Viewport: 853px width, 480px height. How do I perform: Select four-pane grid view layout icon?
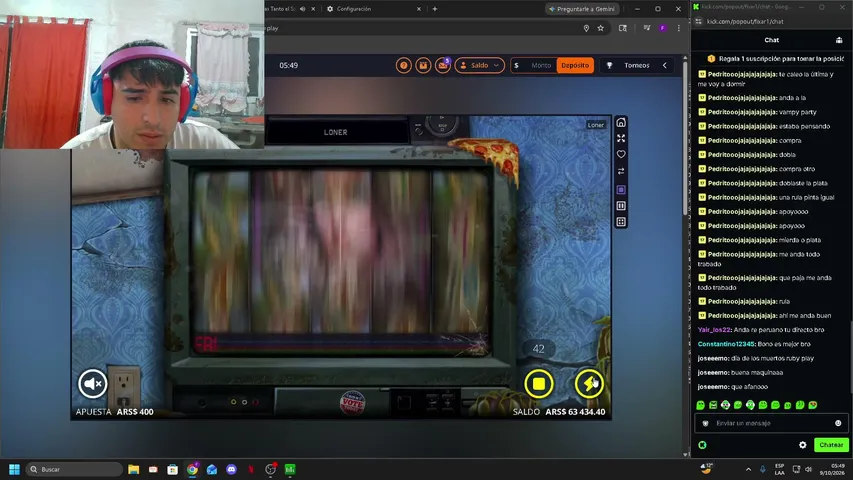[x=621, y=222]
